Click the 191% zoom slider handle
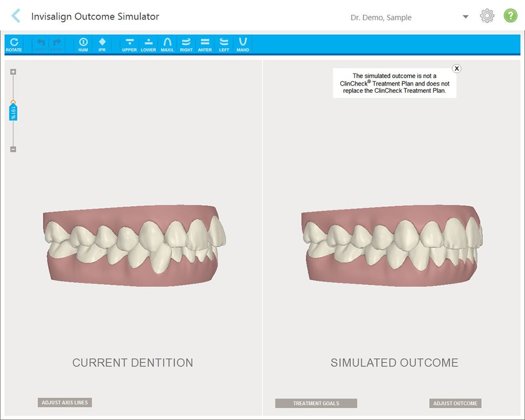This screenshot has height=420, width=525. coord(13,111)
